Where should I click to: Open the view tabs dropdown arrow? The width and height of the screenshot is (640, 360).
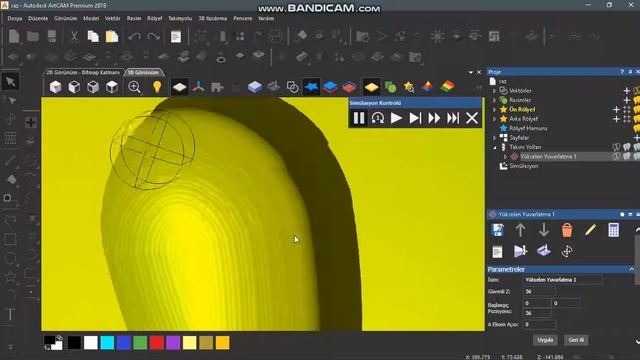471,72
